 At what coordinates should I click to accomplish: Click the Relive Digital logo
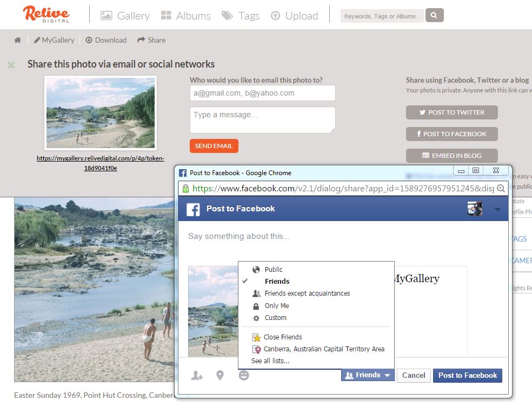[46, 14]
